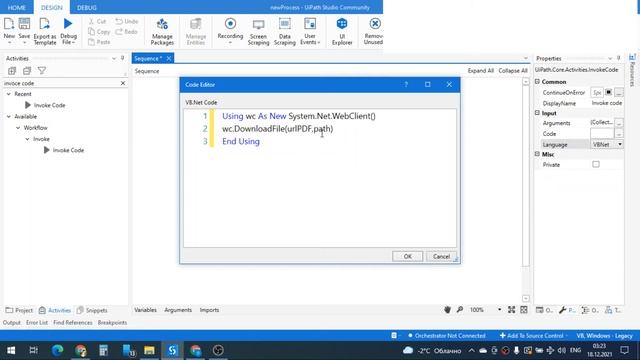Collapse the Misc property group
The width and height of the screenshot is (640, 360).
[537, 154]
